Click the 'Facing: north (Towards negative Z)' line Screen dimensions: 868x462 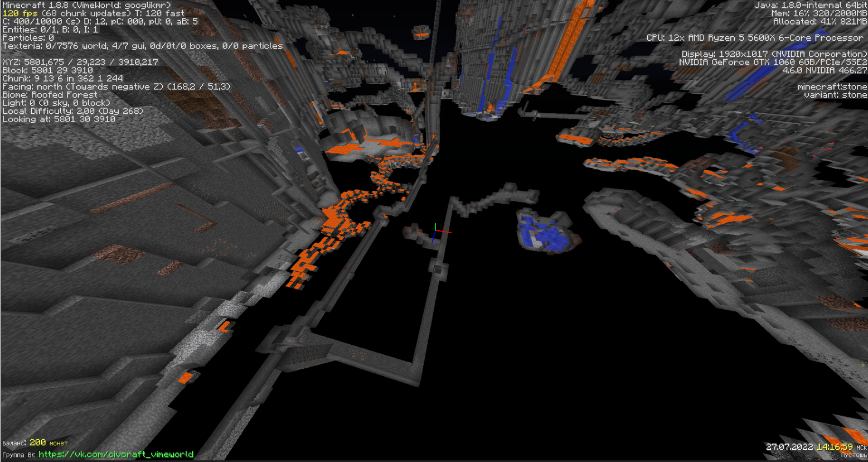coord(116,86)
